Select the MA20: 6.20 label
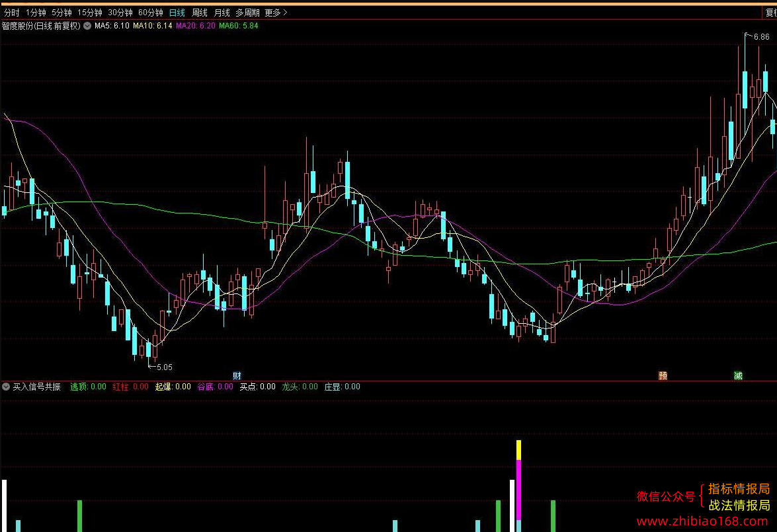 tap(196, 26)
